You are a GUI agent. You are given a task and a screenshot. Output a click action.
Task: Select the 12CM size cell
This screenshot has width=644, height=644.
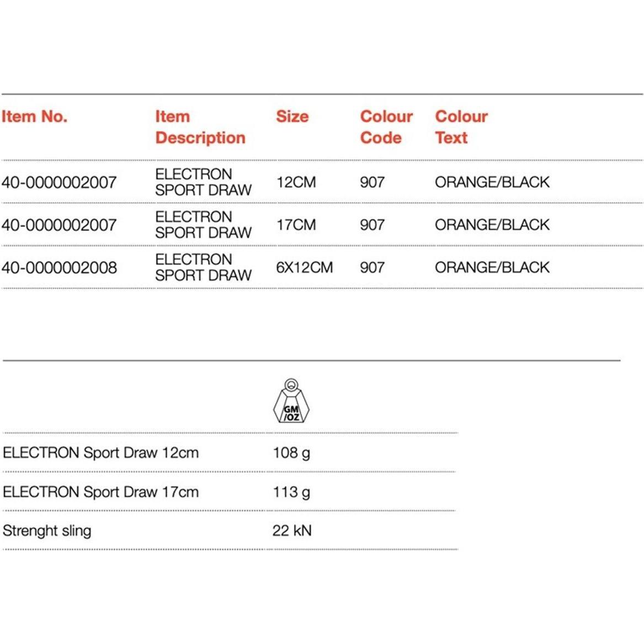coord(296,182)
